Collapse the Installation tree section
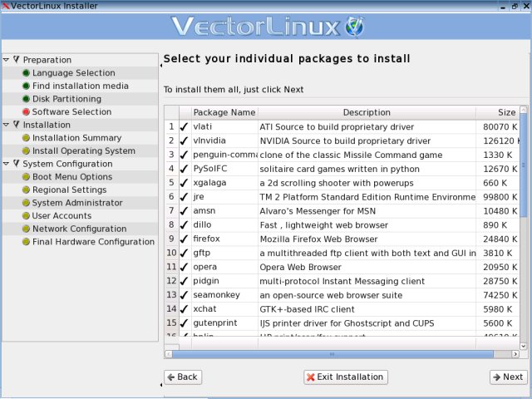The height and width of the screenshot is (399, 532). pos(6,125)
